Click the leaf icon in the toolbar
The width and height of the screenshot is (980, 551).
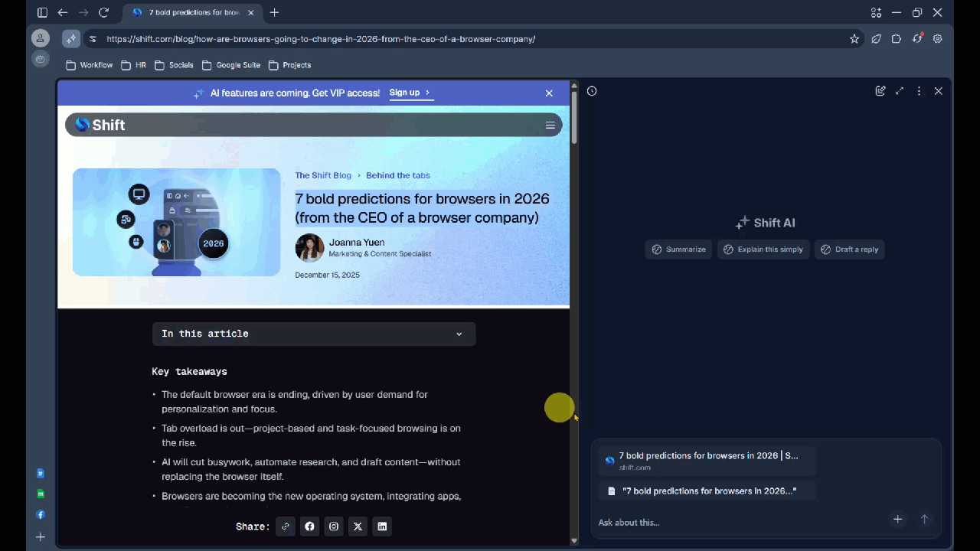(x=876, y=39)
